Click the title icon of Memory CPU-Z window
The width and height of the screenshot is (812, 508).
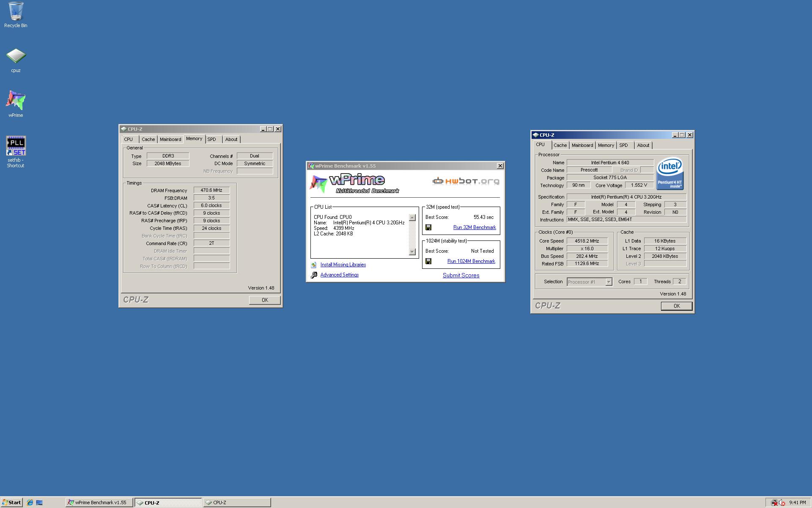coord(123,129)
